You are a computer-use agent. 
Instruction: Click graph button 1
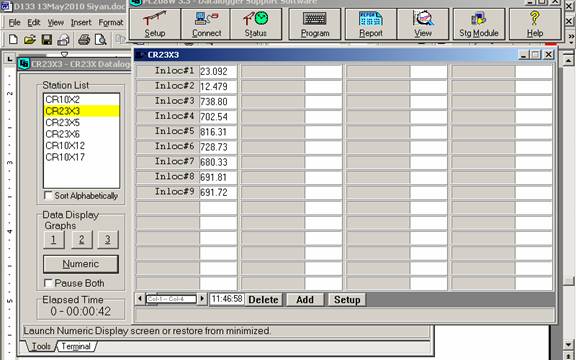click(x=54, y=240)
